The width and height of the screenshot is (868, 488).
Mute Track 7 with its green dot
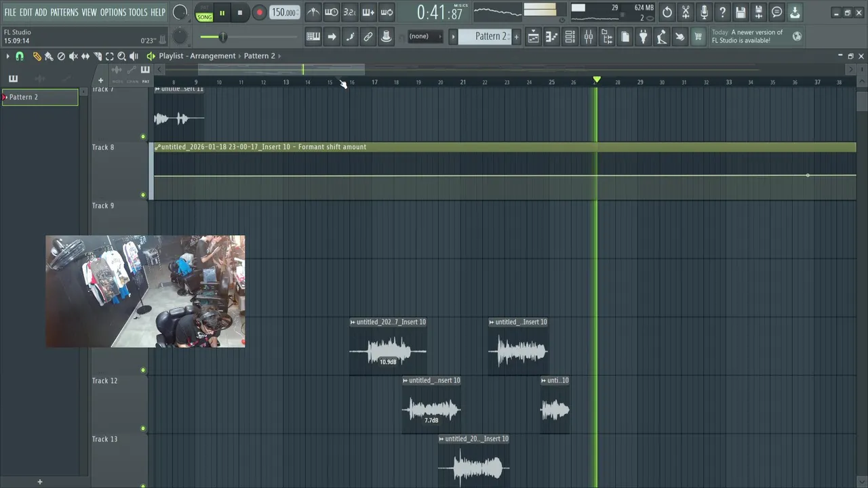coord(143,137)
